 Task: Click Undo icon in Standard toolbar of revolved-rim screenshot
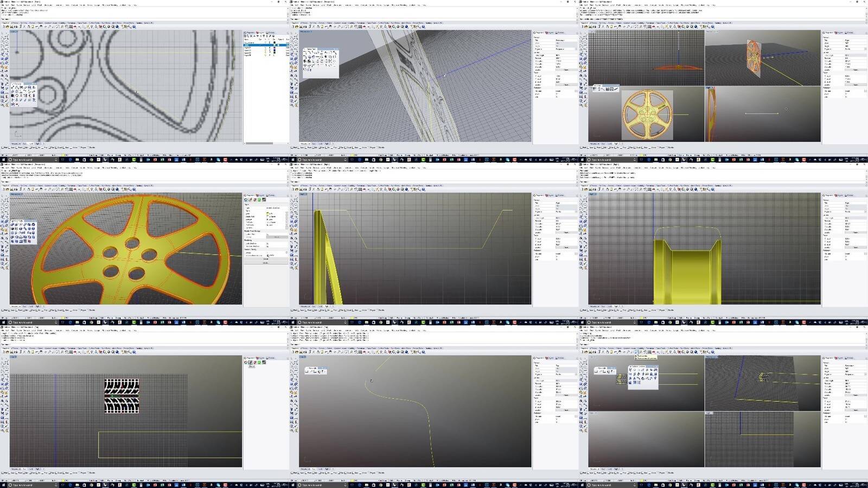(x=616, y=188)
